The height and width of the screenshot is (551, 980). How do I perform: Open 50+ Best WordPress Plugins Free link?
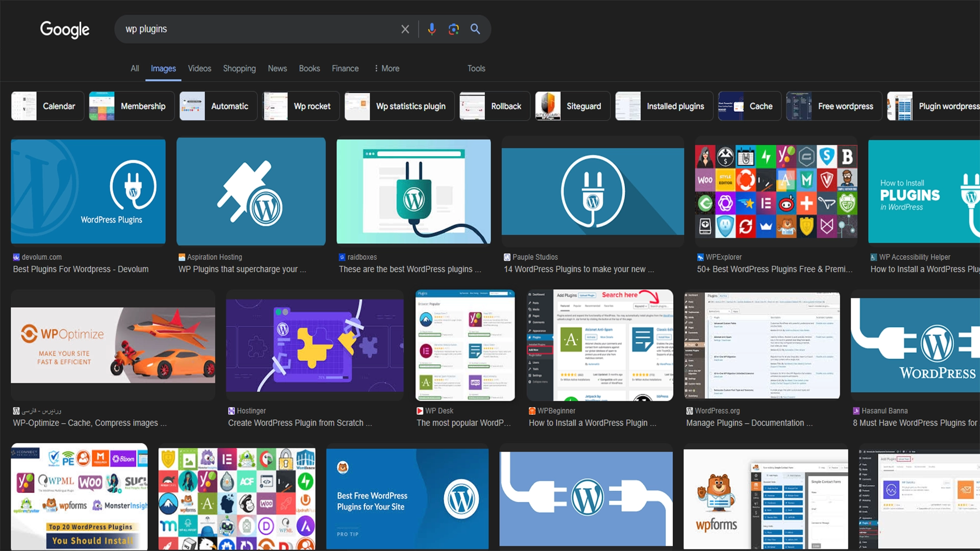click(x=775, y=269)
